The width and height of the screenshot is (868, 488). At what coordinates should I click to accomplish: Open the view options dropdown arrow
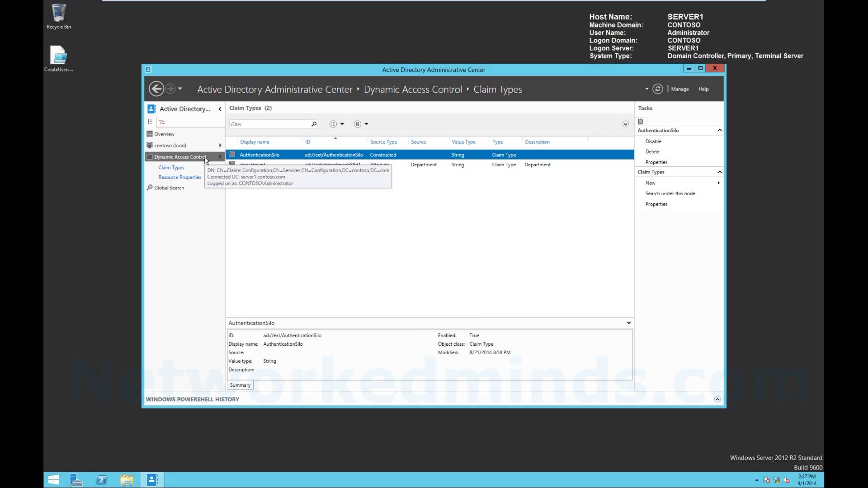point(342,124)
